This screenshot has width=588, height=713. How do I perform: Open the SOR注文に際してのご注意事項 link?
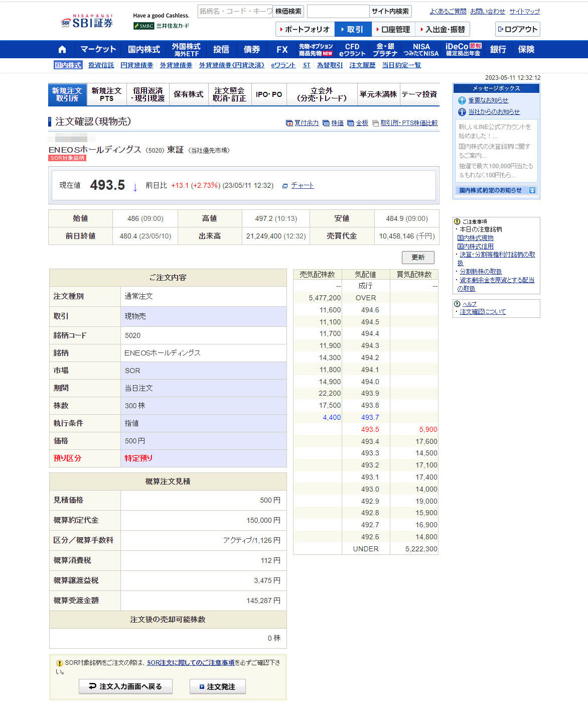pos(191,663)
